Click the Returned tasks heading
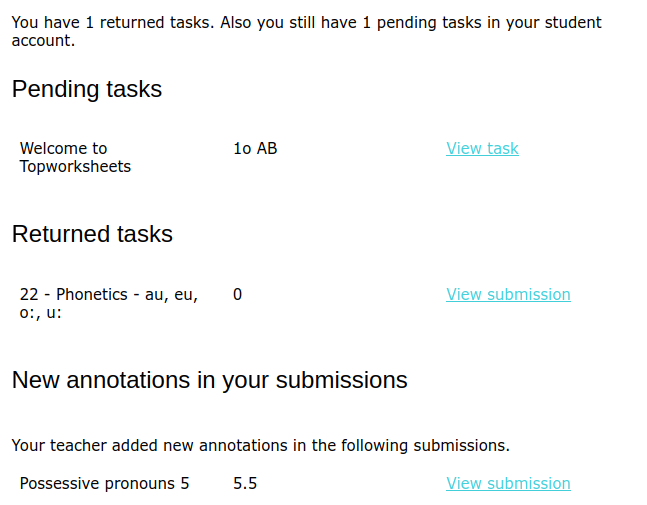Viewport: 647px width, 505px height. click(x=92, y=235)
